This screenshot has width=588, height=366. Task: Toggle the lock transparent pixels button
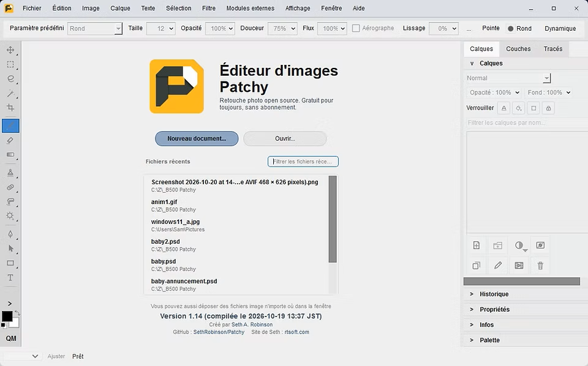tap(504, 108)
